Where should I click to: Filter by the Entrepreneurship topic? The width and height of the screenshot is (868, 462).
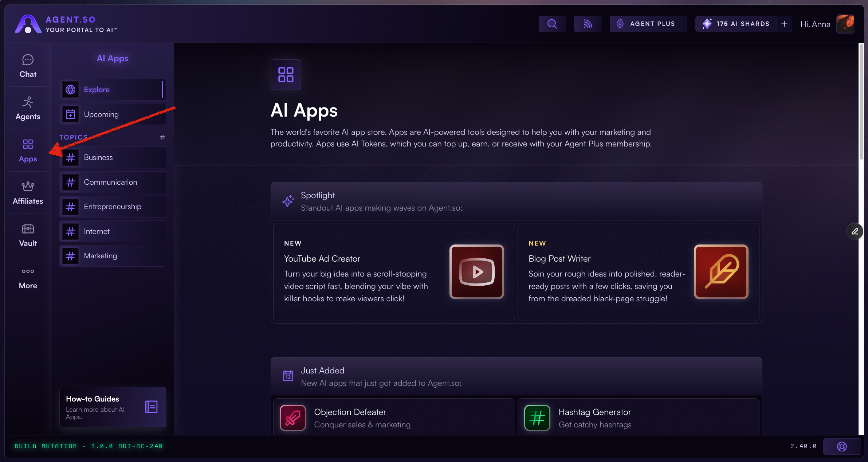112,207
